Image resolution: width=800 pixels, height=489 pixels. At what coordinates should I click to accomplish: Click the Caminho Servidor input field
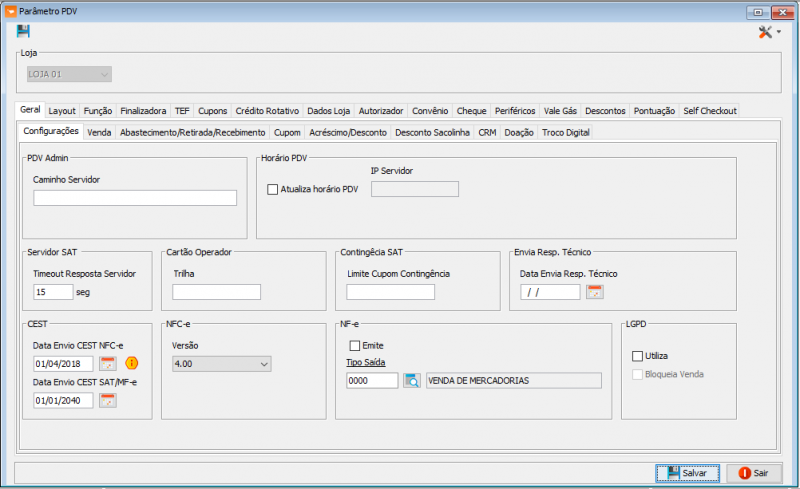point(135,198)
